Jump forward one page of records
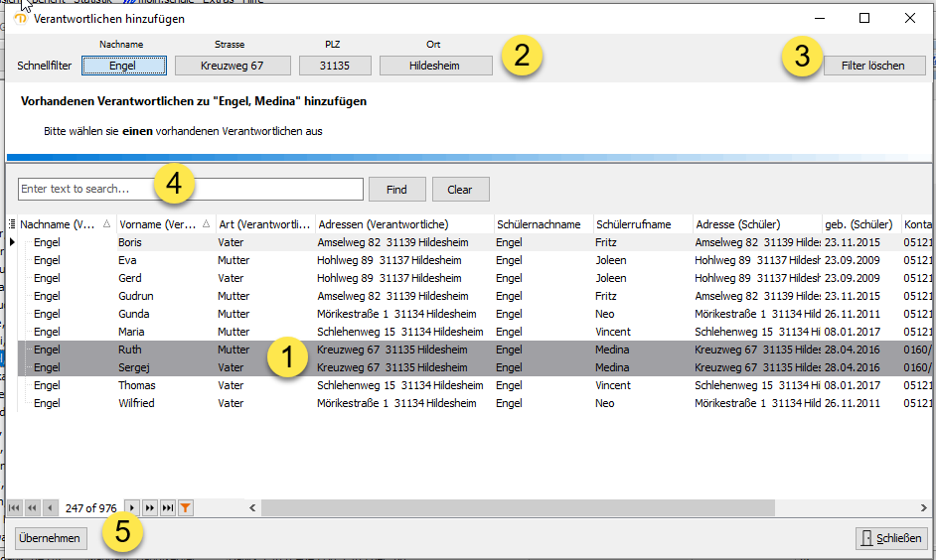This screenshot has width=936, height=560. tap(150, 507)
